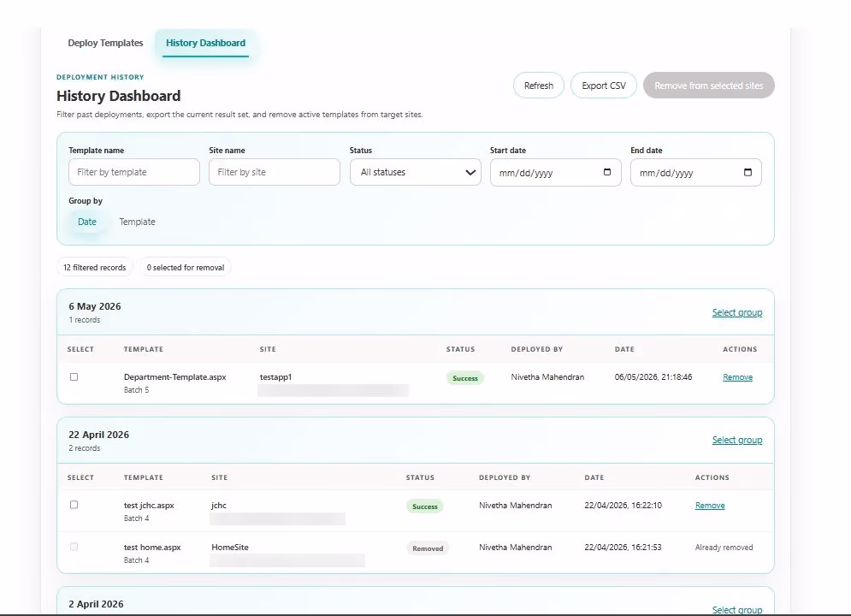Click the End date input field
The height and width of the screenshot is (616, 851).
click(696, 173)
